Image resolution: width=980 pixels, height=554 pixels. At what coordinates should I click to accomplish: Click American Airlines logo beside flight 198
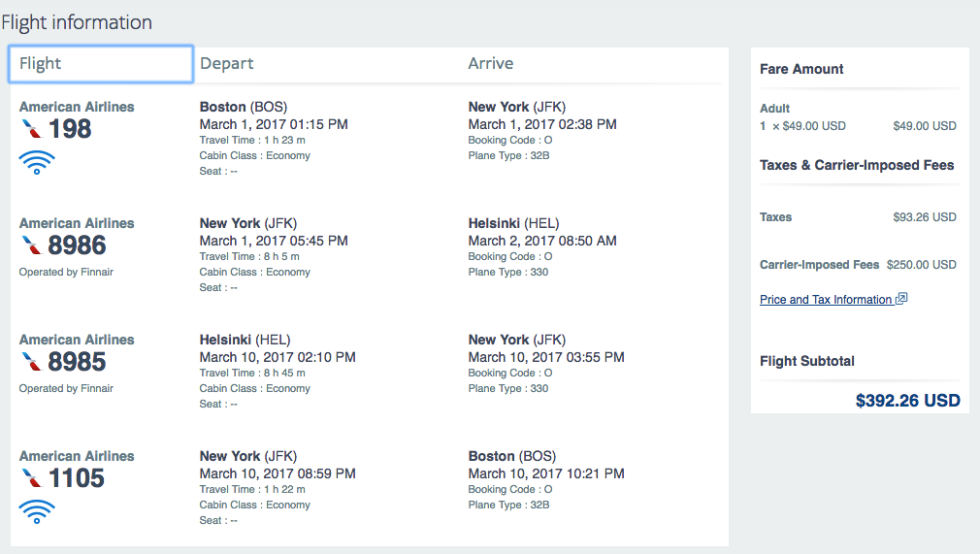(x=31, y=129)
